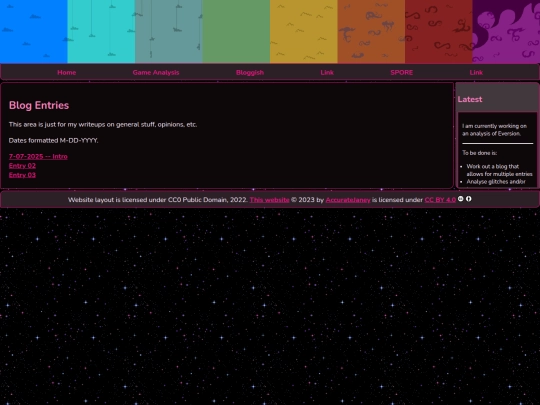Click the To be done is text
The height and width of the screenshot is (405, 540).
click(x=479, y=153)
